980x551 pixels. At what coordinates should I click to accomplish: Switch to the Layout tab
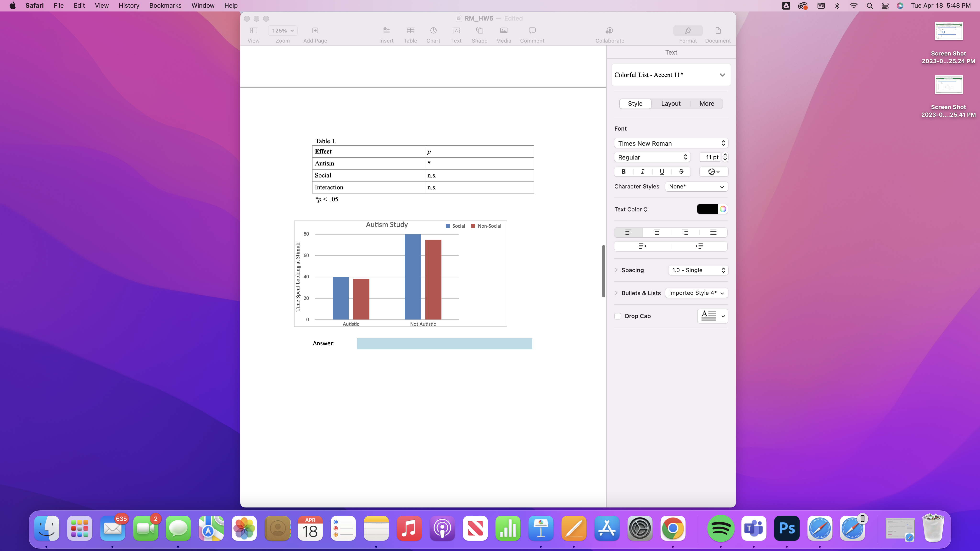pos(670,103)
